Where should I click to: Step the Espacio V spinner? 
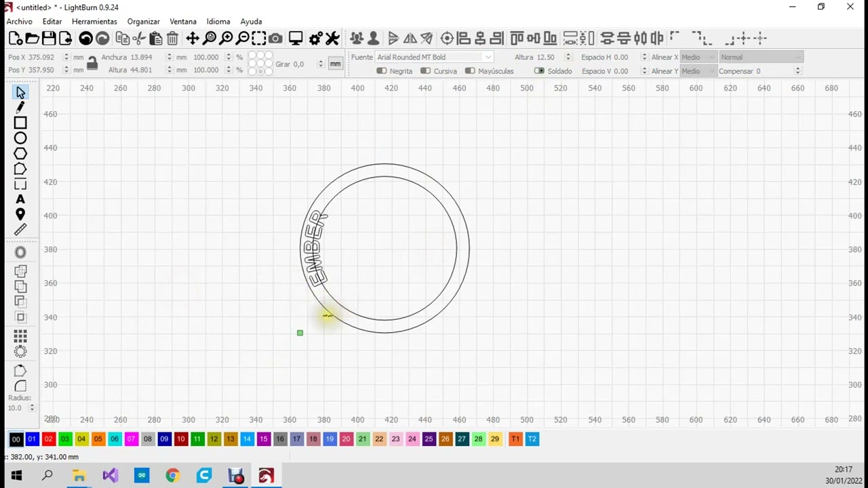point(644,70)
